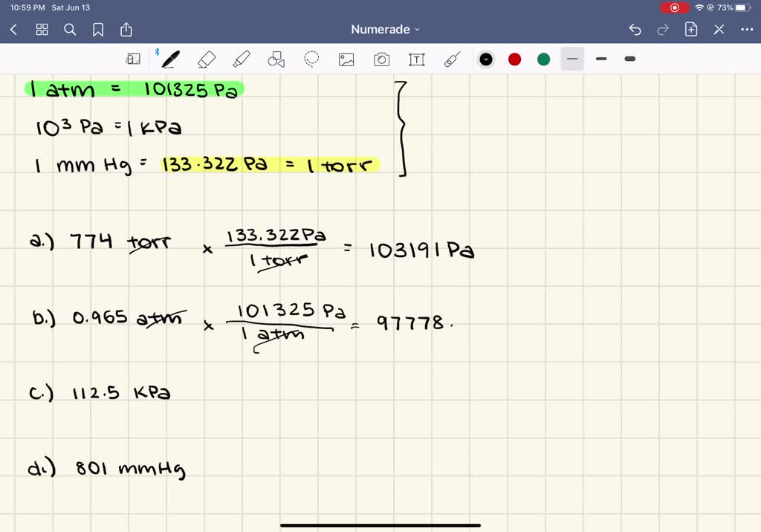
Task: Select the Image insert tool
Action: pyautogui.click(x=346, y=59)
